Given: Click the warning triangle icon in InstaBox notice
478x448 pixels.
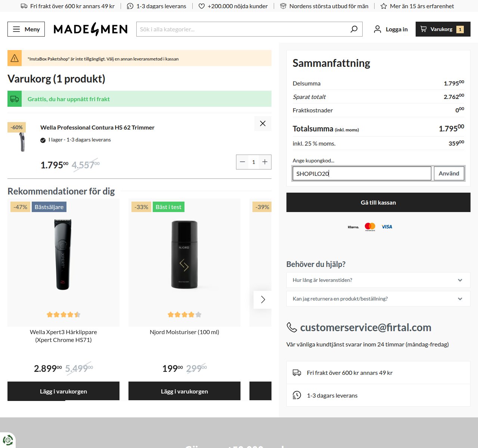Looking at the screenshot, I should [x=15, y=58].
